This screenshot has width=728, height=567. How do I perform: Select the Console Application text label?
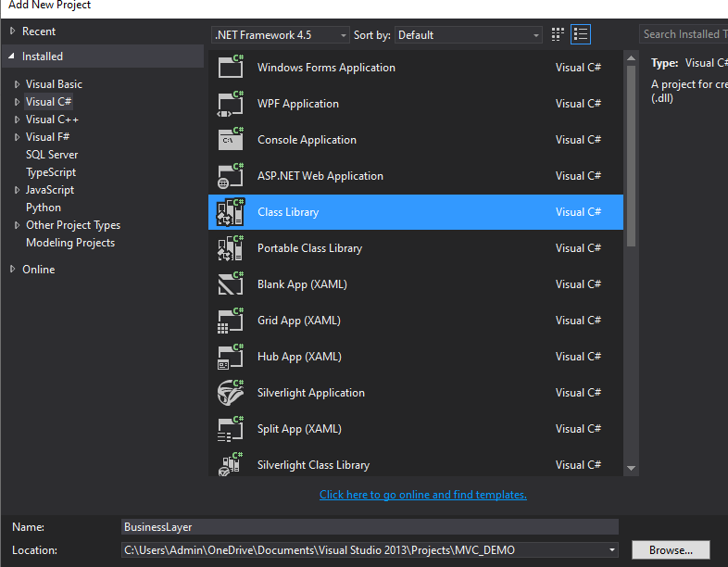307,140
